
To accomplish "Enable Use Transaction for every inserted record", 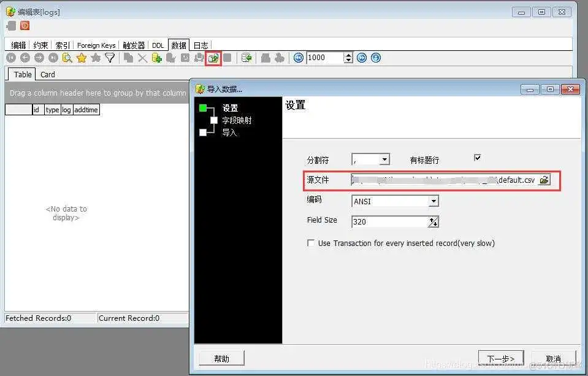I will (311, 243).
